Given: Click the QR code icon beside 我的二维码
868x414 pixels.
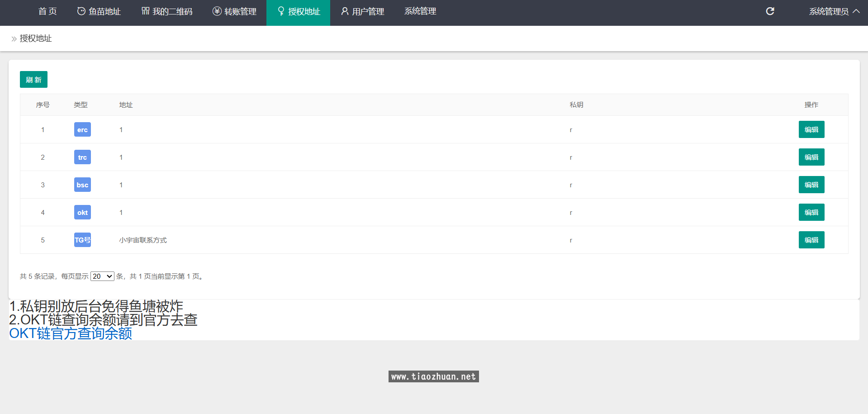Looking at the screenshot, I should click(x=145, y=11).
